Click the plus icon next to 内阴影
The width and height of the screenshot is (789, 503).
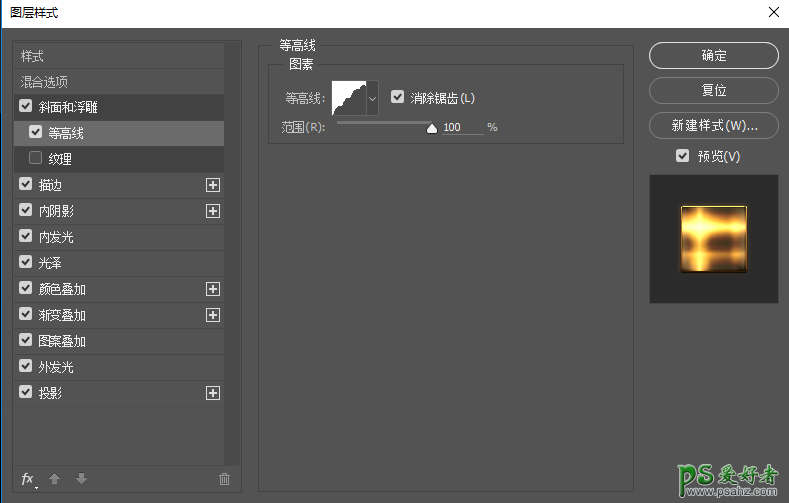tap(212, 211)
